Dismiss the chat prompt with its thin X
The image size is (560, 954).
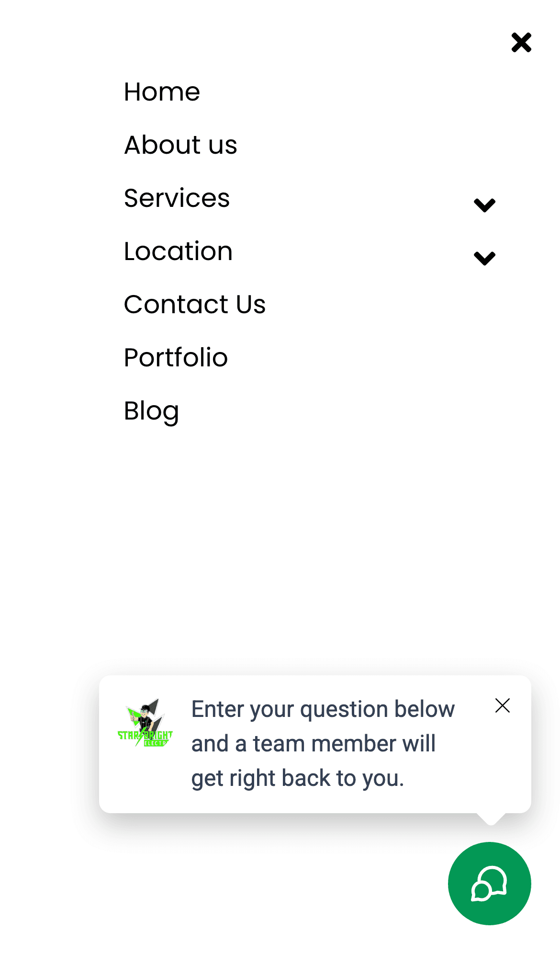pyautogui.click(x=502, y=705)
